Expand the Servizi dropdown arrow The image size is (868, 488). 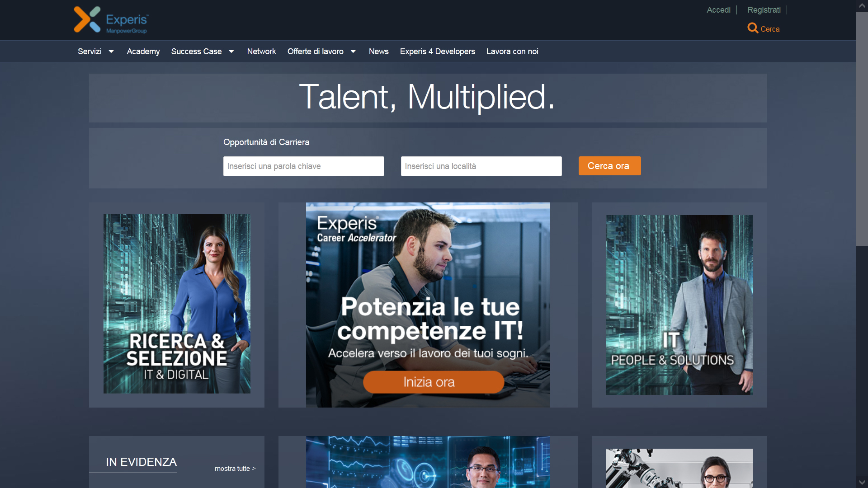(111, 52)
